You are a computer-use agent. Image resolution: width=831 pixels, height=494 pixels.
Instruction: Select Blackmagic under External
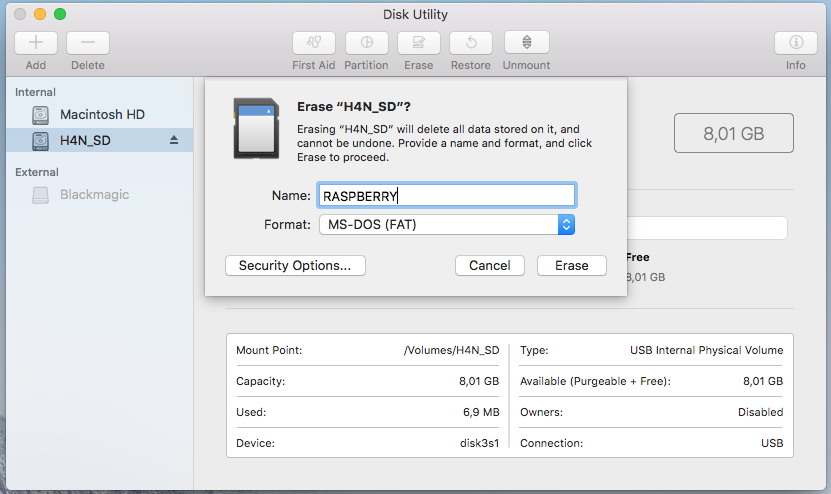(x=100, y=195)
